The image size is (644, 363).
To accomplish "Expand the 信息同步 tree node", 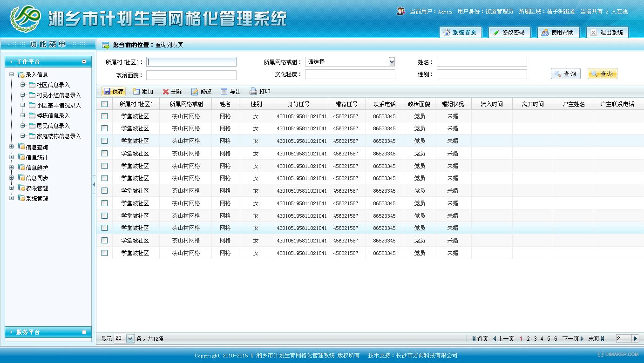I will pyautogui.click(x=12, y=178).
